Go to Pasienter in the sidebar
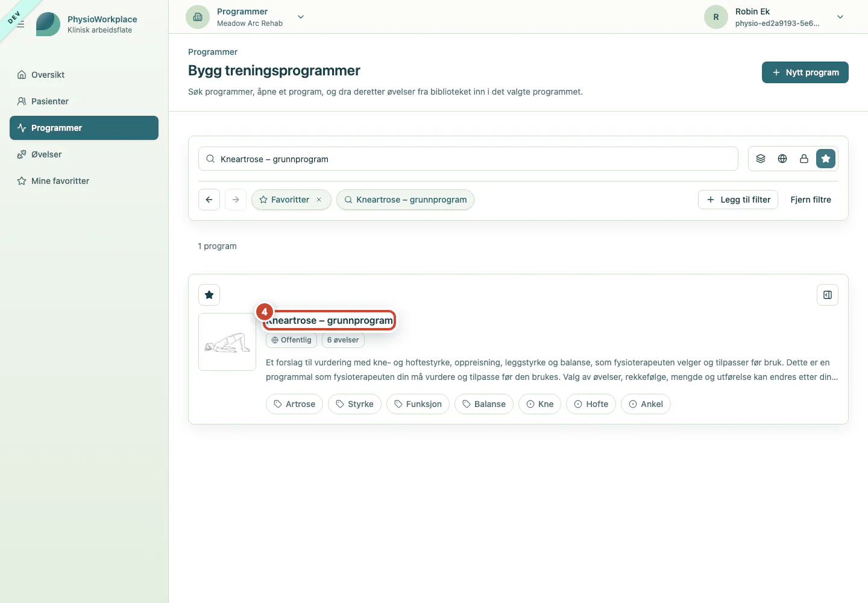 tap(84, 101)
